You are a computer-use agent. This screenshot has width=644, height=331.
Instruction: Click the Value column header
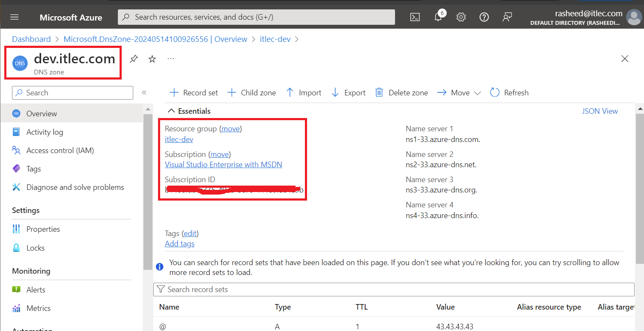[445, 307]
